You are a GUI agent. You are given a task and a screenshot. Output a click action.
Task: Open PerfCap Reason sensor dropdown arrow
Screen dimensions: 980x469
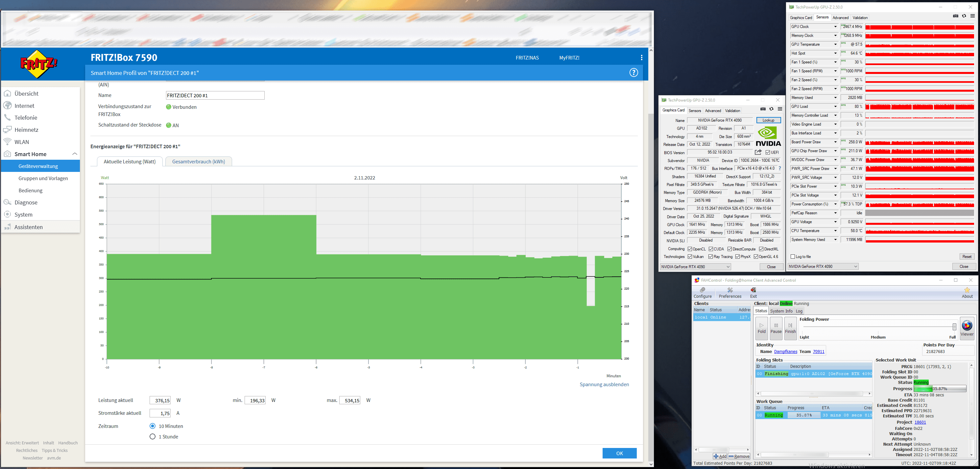[835, 213]
